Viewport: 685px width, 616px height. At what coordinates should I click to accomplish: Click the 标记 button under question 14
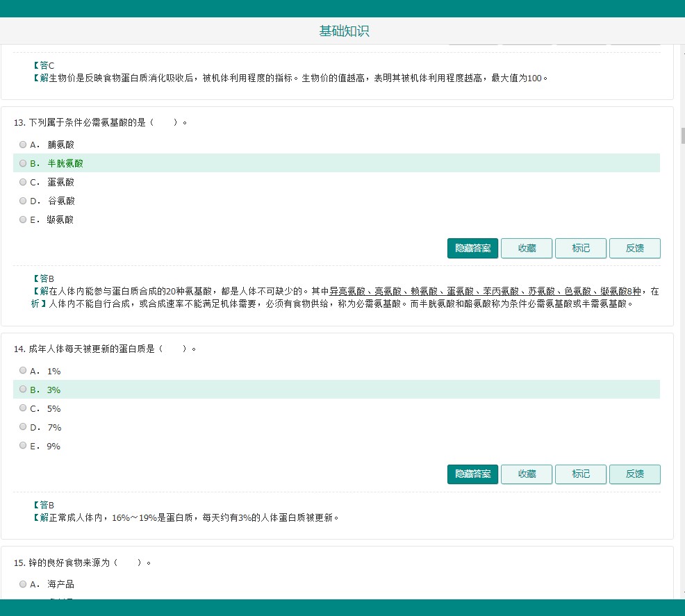point(581,474)
